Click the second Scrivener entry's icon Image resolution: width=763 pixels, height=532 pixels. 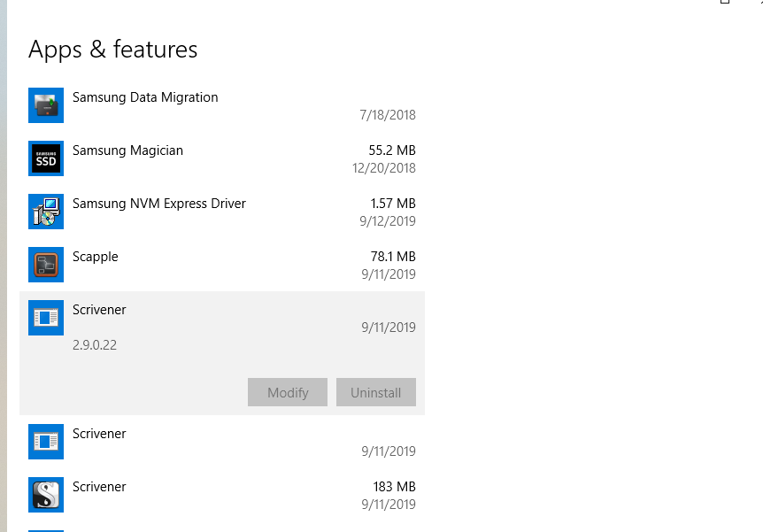click(x=45, y=442)
